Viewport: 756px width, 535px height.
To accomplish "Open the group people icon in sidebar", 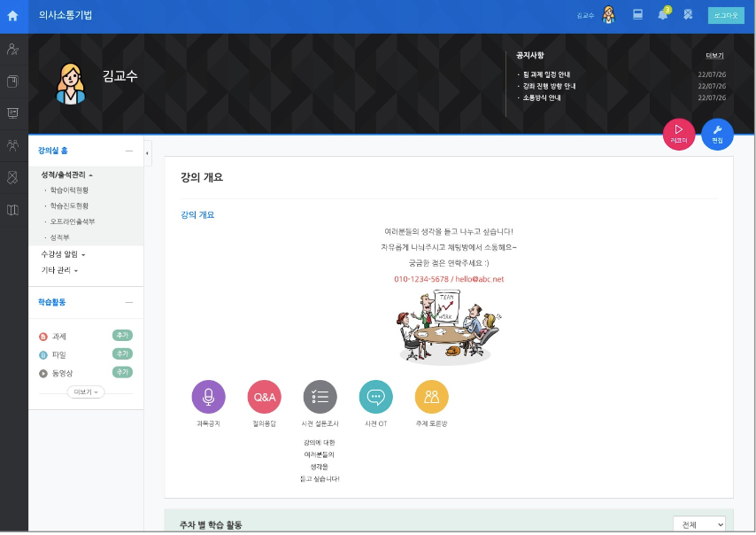I will tap(13, 144).
